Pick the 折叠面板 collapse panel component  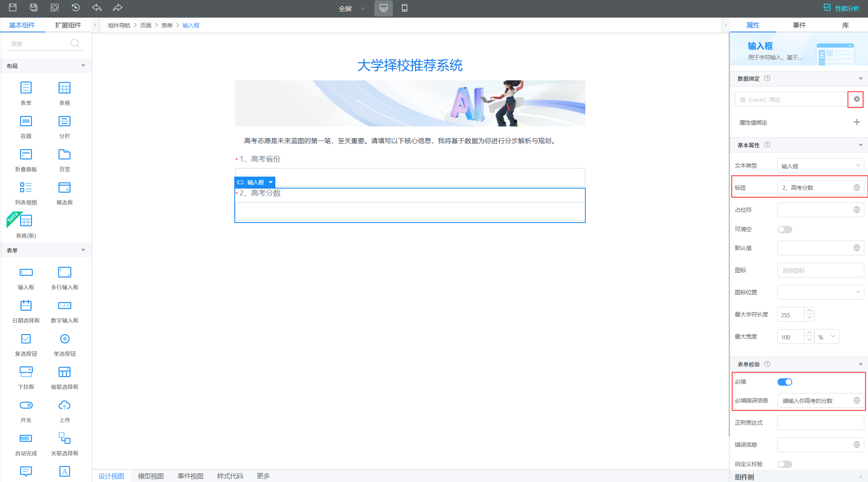coord(26,155)
